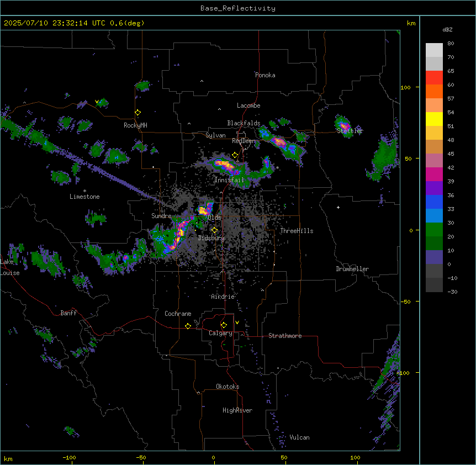Click the 80 value on dBZ scale
Viewport: 476px width, 465px height.
[451, 44]
